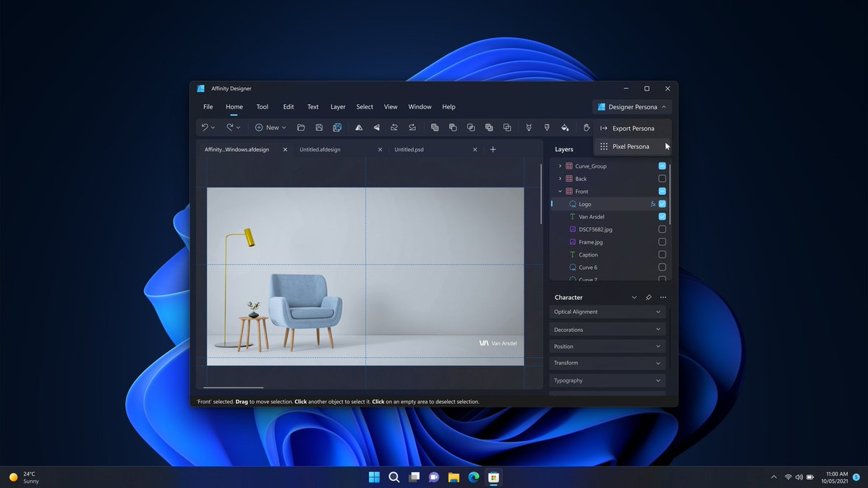The height and width of the screenshot is (488, 868).
Task: Expand the Position section
Action: tap(608, 346)
